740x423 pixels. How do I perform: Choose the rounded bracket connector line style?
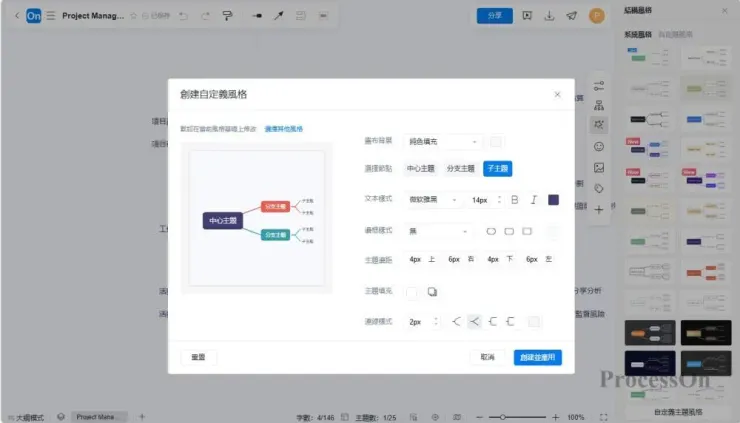pyautogui.click(x=493, y=322)
